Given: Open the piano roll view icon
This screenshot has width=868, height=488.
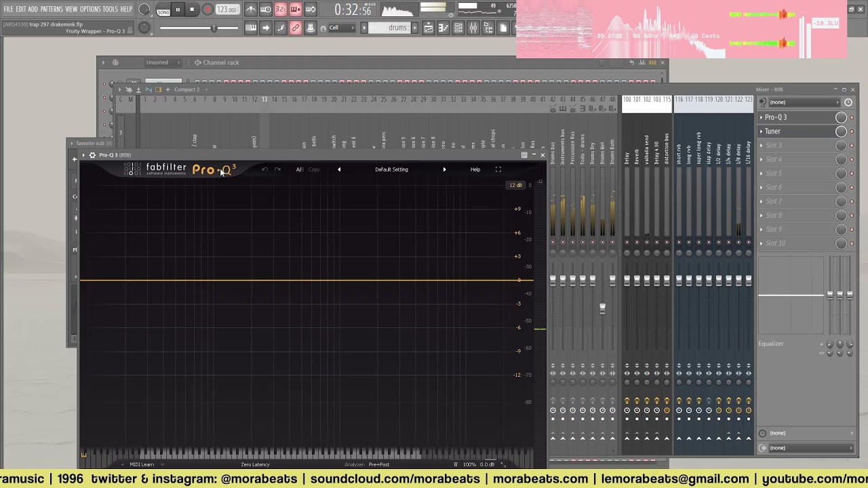Looking at the screenshot, I should (443, 28).
